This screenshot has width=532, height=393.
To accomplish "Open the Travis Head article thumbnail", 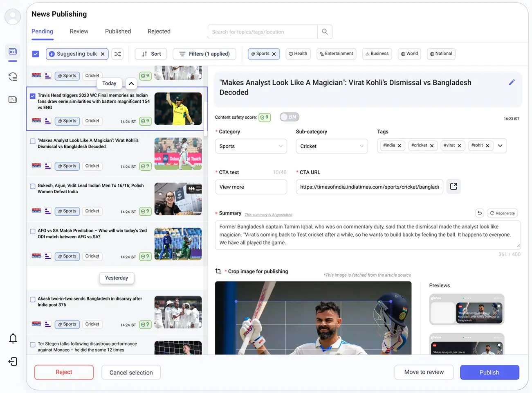I will point(178,108).
